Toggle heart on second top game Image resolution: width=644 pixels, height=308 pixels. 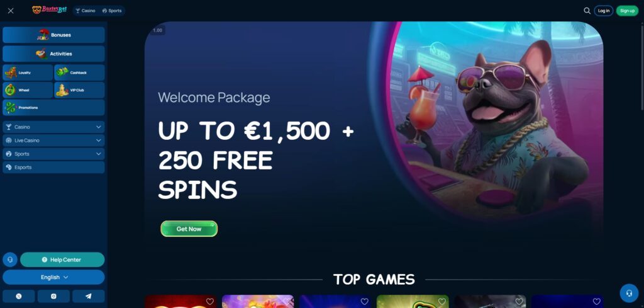[287, 302]
